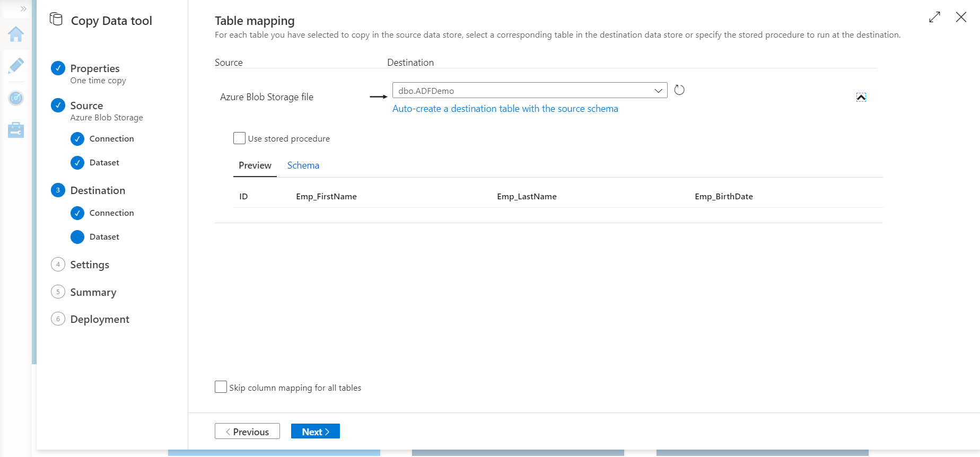
Task: Open the Monitor gauge icon
Action: tap(16, 98)
